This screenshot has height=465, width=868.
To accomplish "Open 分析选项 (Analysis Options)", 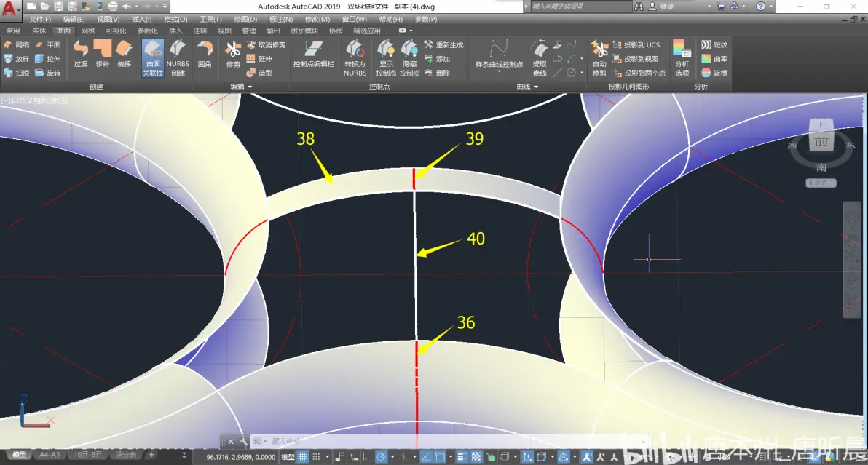I will pyautogui.click(x=682, y=58).
